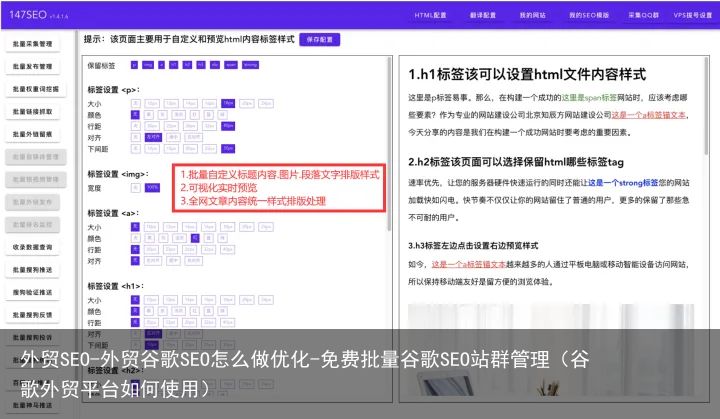Click the preview panel vertical scrollbar
Viewport: 720px width, 419px height.
point(706,106)
